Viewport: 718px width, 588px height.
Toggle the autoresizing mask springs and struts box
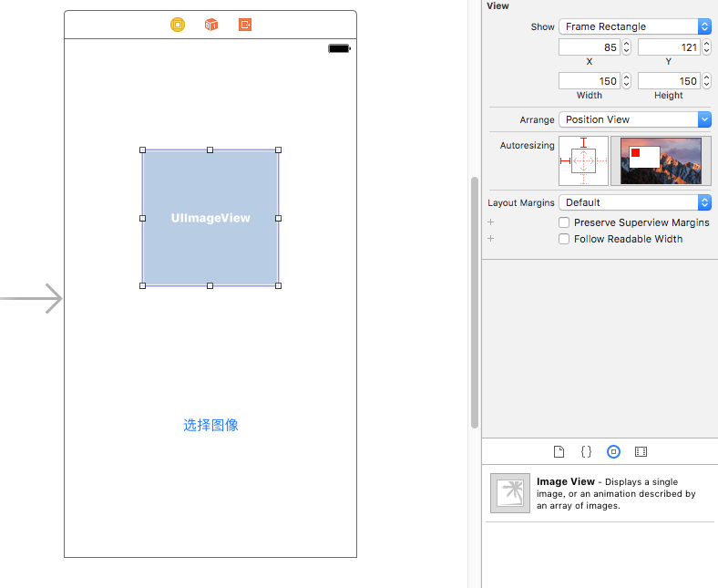point(583,161)
